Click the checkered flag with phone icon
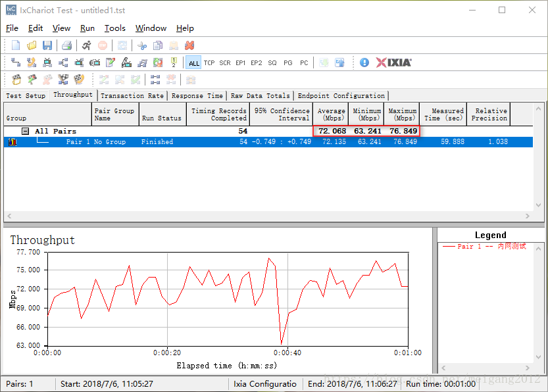 [79, 80]
